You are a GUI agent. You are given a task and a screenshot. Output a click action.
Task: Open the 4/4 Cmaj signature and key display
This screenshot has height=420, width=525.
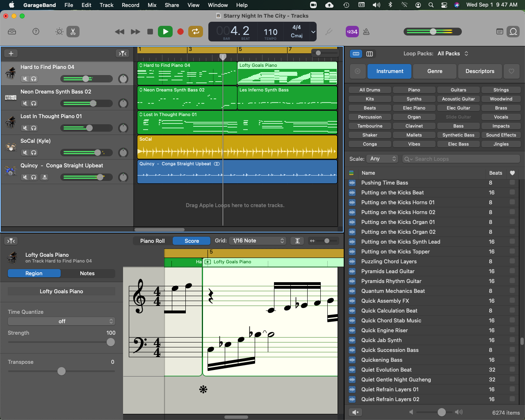pos(297,32)
